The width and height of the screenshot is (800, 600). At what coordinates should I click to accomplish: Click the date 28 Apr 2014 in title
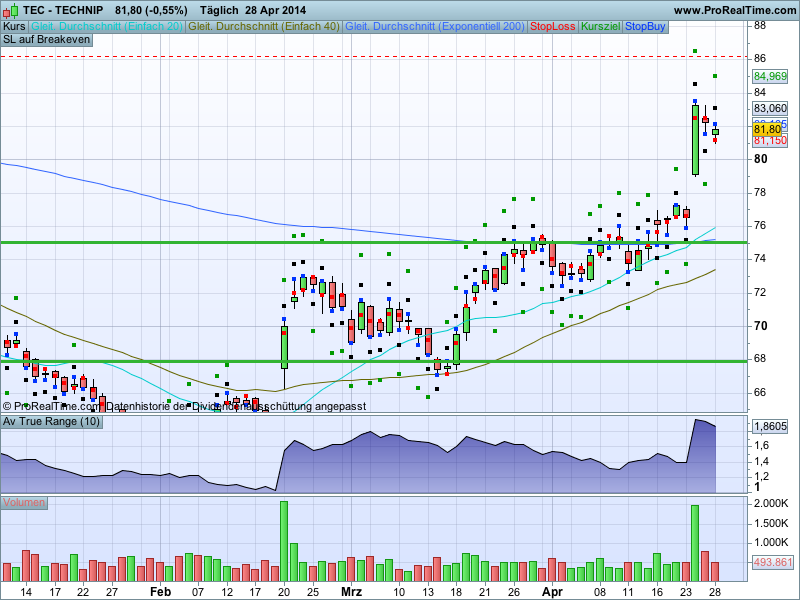[276, 10]
